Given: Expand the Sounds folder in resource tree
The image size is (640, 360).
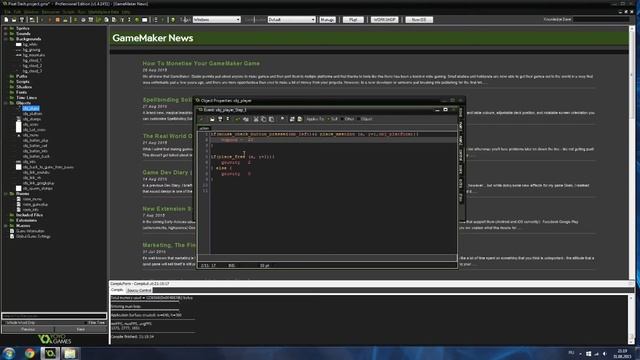Looking at the screenshot, I should tap(5, 34).
